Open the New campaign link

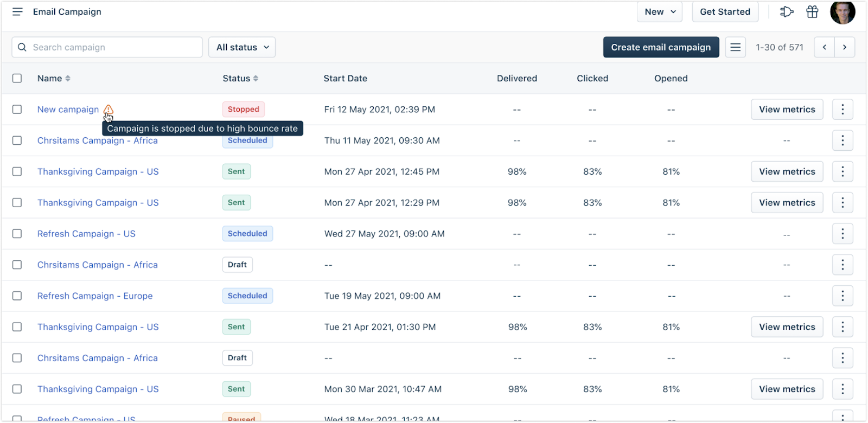[68, 110]
